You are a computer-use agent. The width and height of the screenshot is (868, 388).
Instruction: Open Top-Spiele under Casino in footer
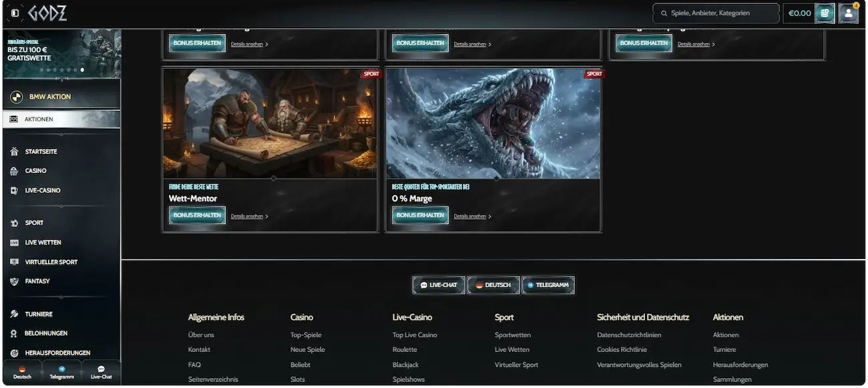click(306, 335)
